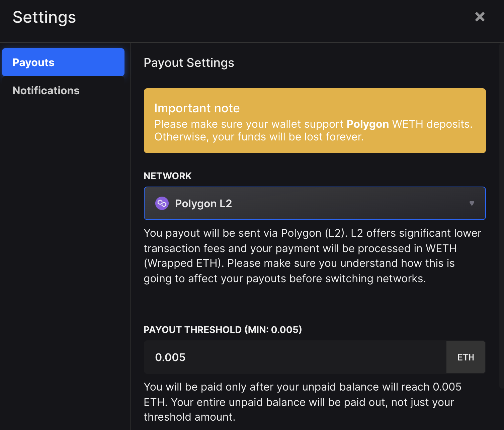504x430 pixels.
Task: Click the Payout Settings heading
Action: pos(189,63)
